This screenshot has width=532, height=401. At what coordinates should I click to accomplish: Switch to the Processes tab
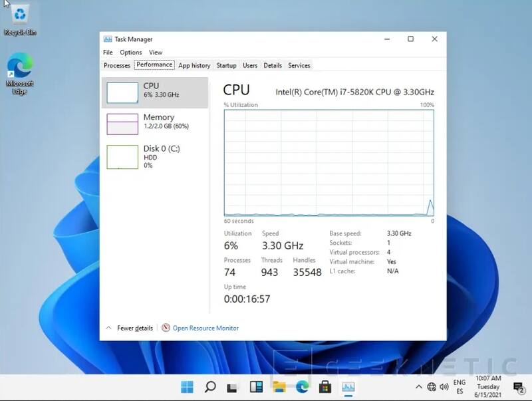[x=117, y=65]
